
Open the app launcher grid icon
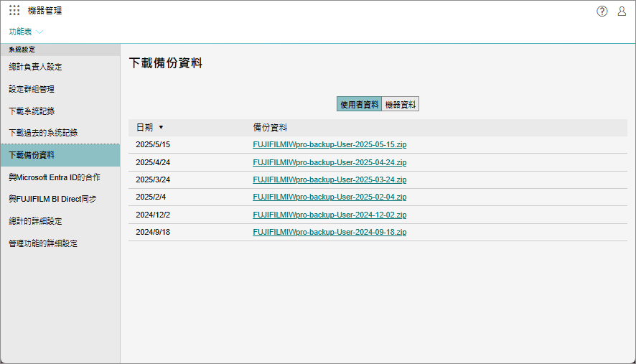pos(14,11)
